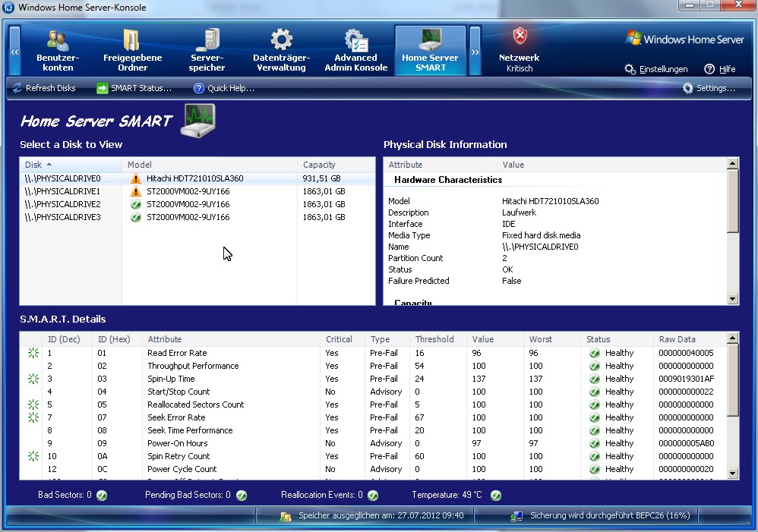Screen dimensions: 758x532
Task: Click the Temperature status check icon
Action: tap(495, 496)
